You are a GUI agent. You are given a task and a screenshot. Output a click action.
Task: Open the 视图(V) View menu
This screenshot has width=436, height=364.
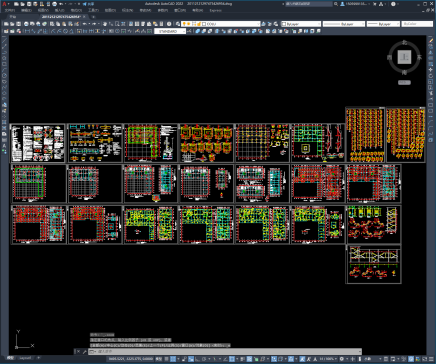tap(43, 10)
